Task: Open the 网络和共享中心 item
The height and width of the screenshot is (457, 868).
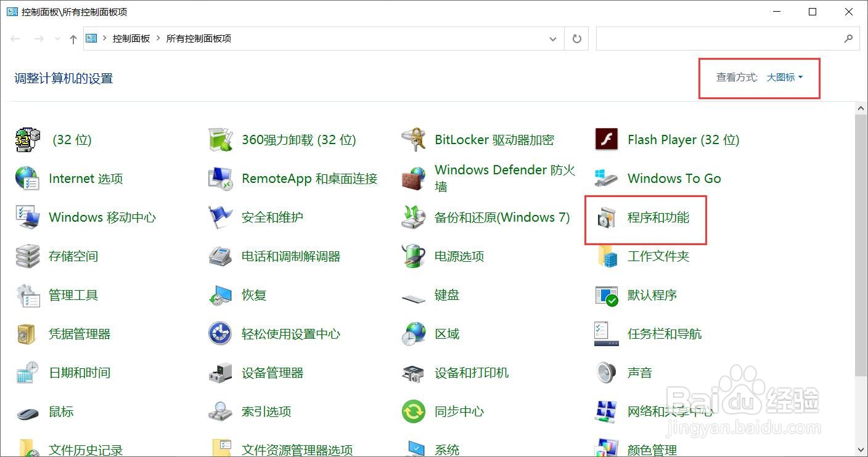Action: pos(654,411)
